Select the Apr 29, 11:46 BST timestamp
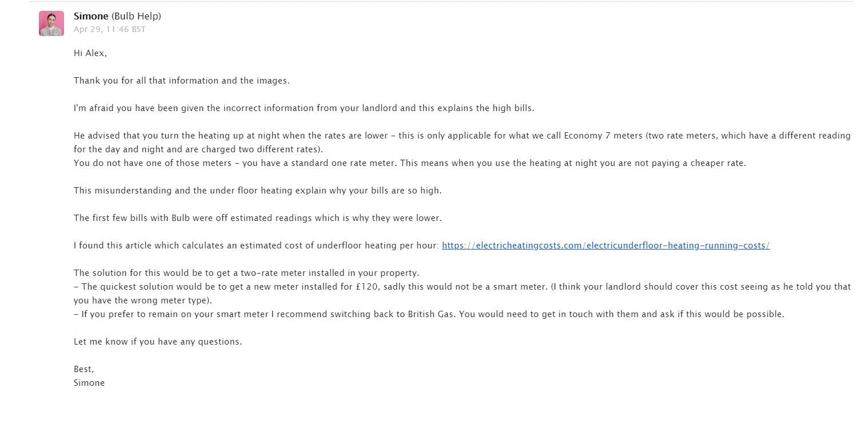The width and height of the screenshot is (868, 423). pos(110,29)
